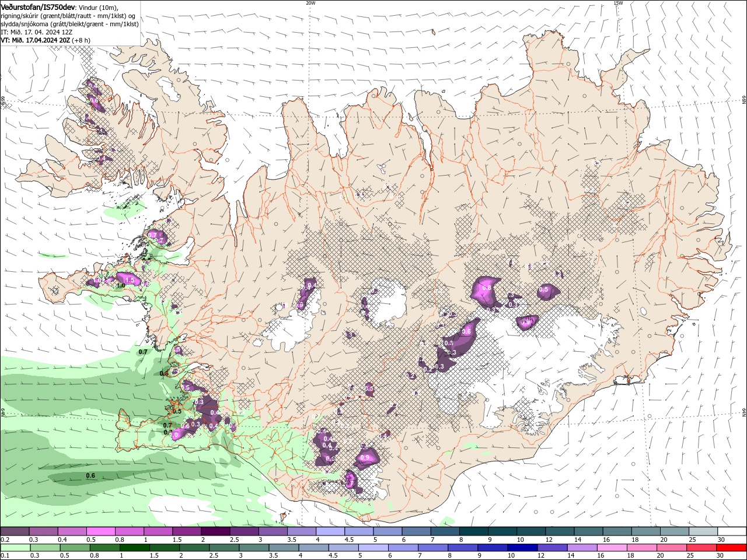Viewport: 747px width, 560px height.
Task: Pick the violet 12 swatch, lower legend
Action: [x=553, y=547]
